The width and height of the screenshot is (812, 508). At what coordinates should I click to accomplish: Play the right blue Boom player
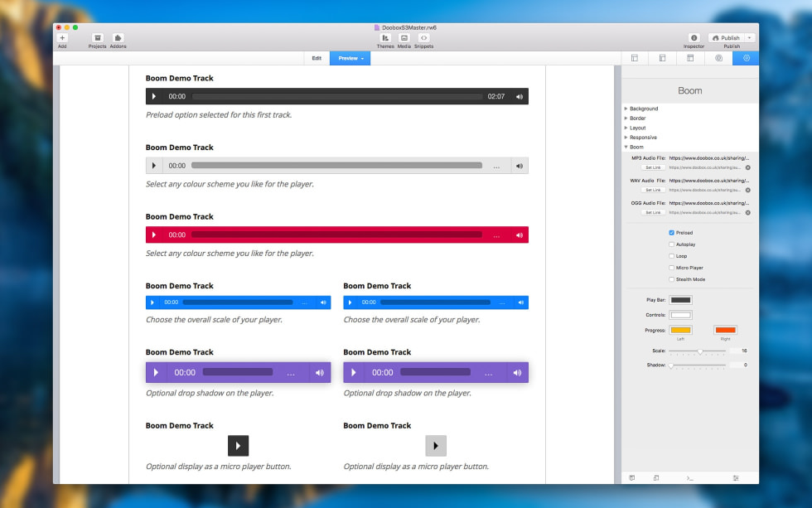pyautogui.click(x=350, y=302)
